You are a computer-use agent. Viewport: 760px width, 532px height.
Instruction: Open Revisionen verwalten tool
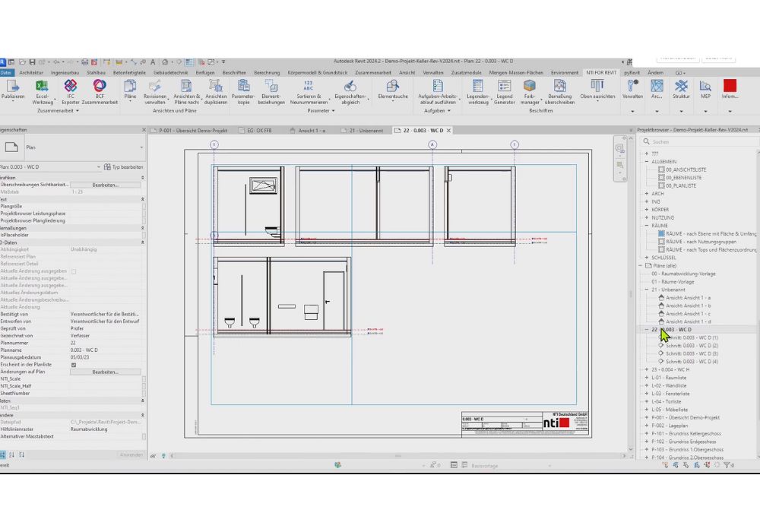click(155, 90)
